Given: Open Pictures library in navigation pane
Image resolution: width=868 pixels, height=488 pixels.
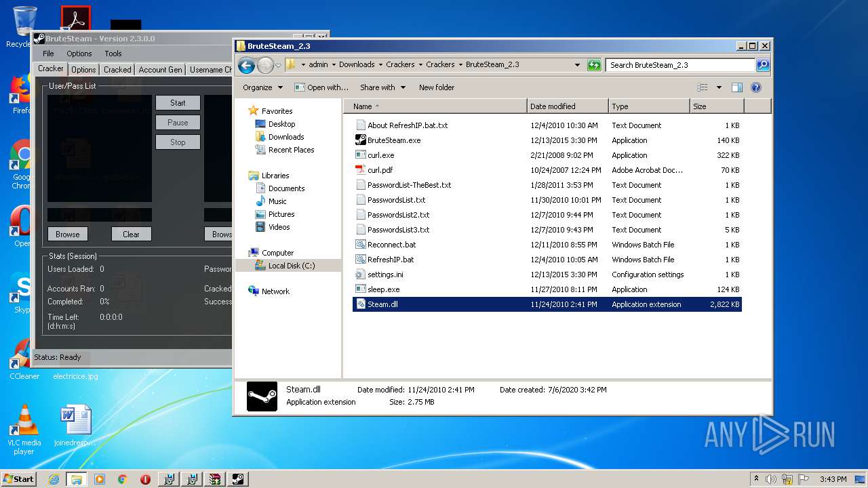Looking at the screenshot, I should (281, 214).
